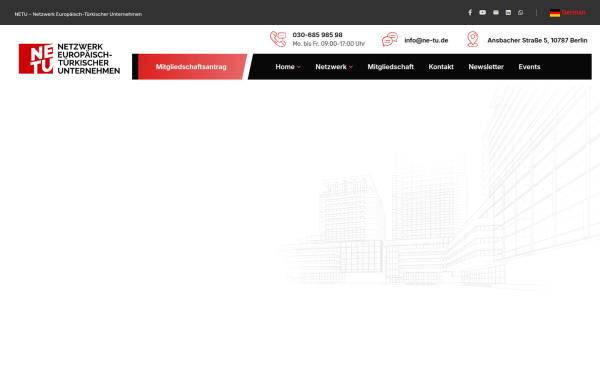
Task: Go to the Newsletter page
Action: point(486,67)
